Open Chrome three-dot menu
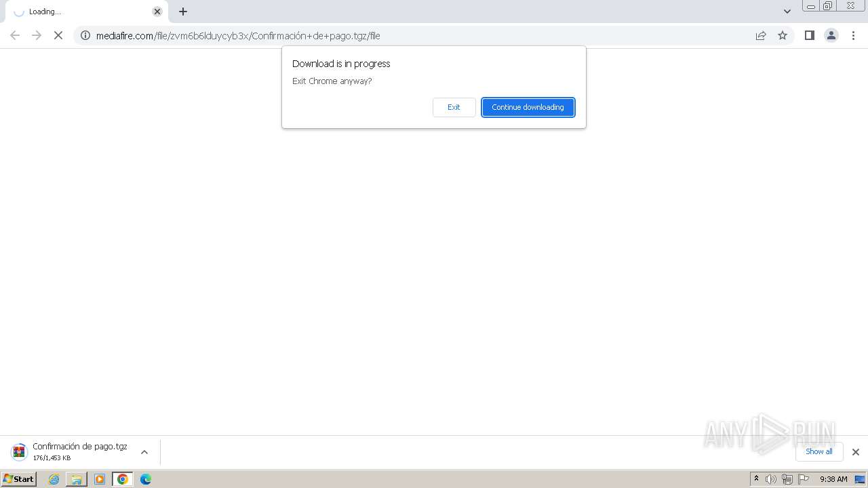The width and height of the screenshot is (868, 488). tap(854, 35)
